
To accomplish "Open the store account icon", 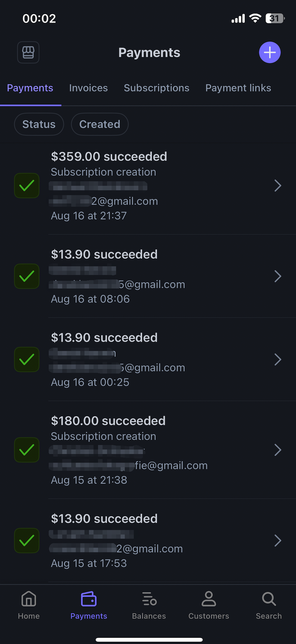I will tap(28, 52).
